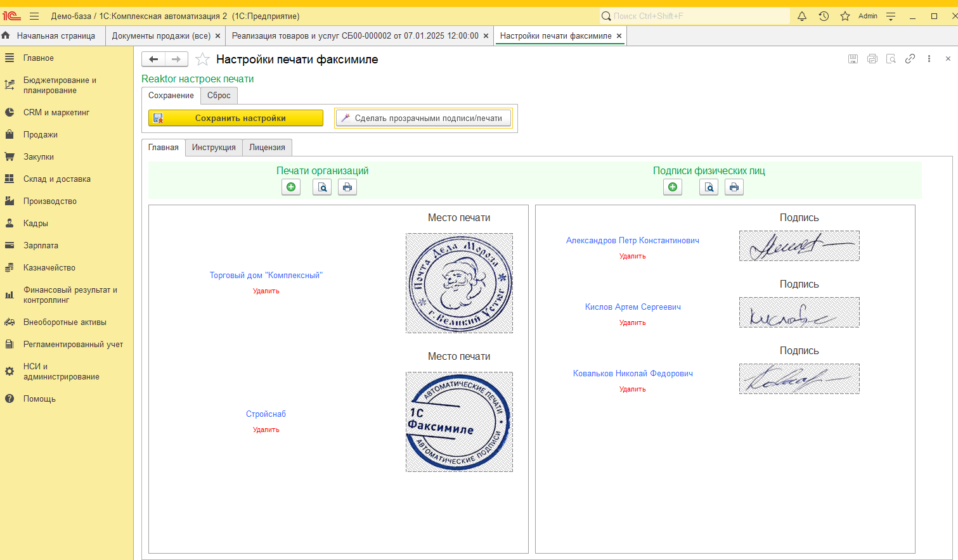Open favorites star in title bar

(845, 16)
